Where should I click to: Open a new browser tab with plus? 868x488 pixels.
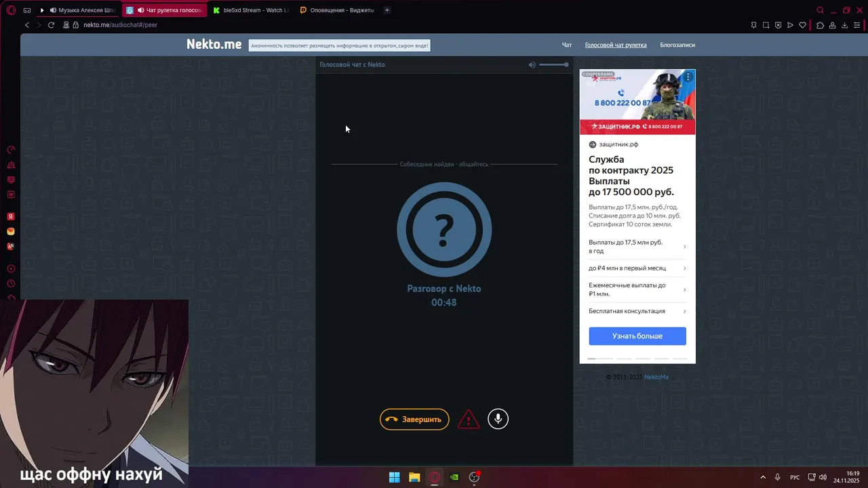387,10
